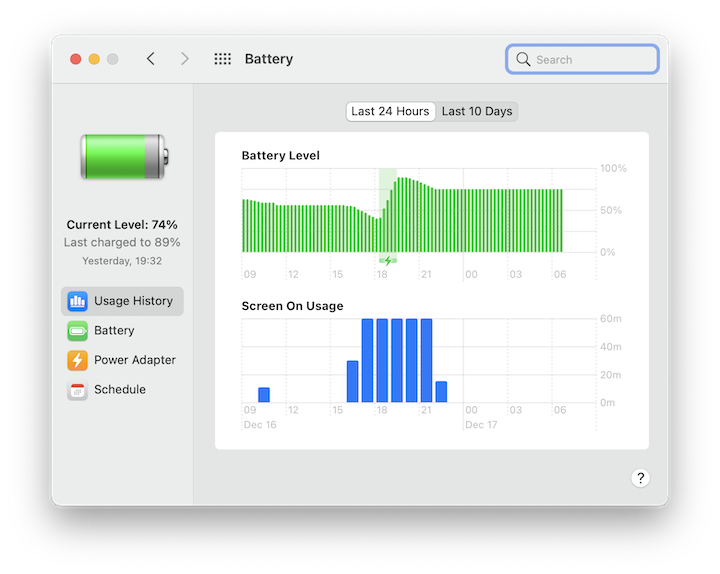Image resolution: width=720 pixels, height=574 pixels.
Task: Open the show-all preferences grid
Action: click(223, 59)
